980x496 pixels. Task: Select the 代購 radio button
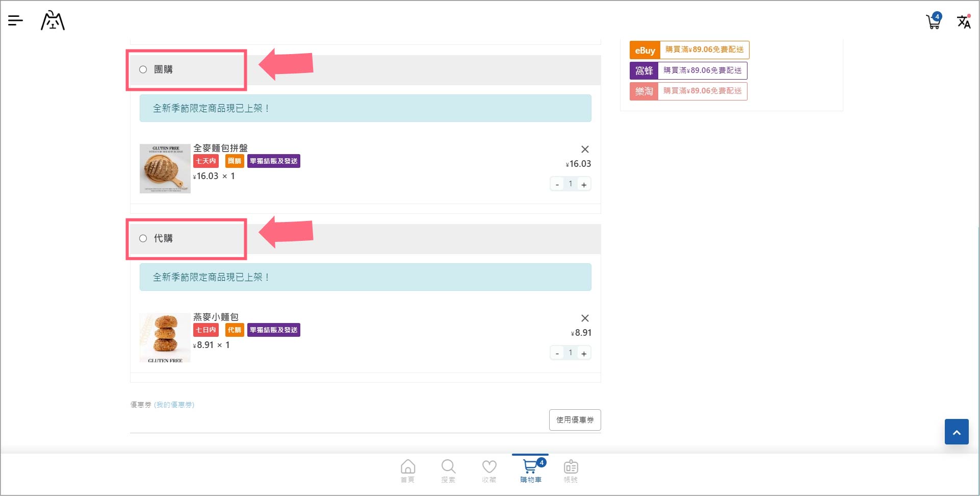click(x=143, y=238)
